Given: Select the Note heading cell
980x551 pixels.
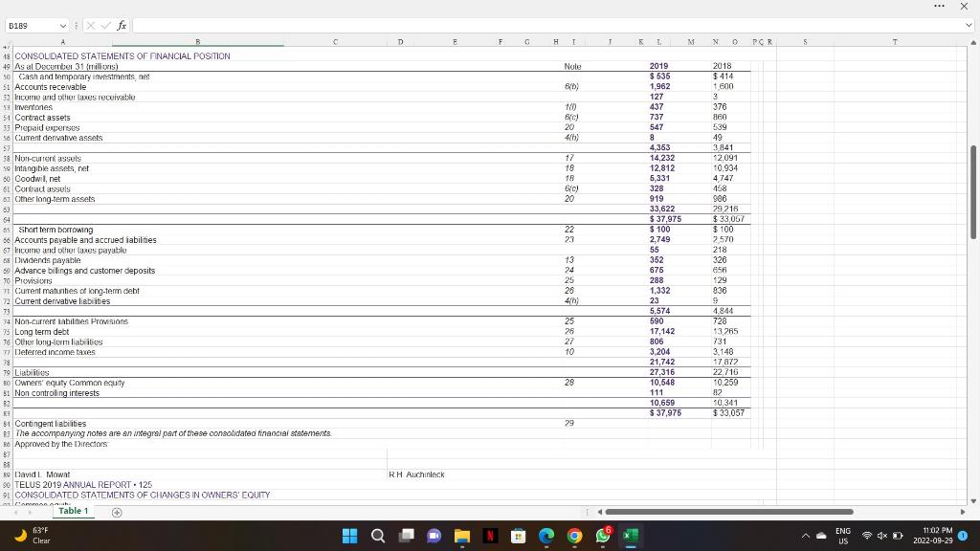Looking at the screenshot, I should 572,66.
